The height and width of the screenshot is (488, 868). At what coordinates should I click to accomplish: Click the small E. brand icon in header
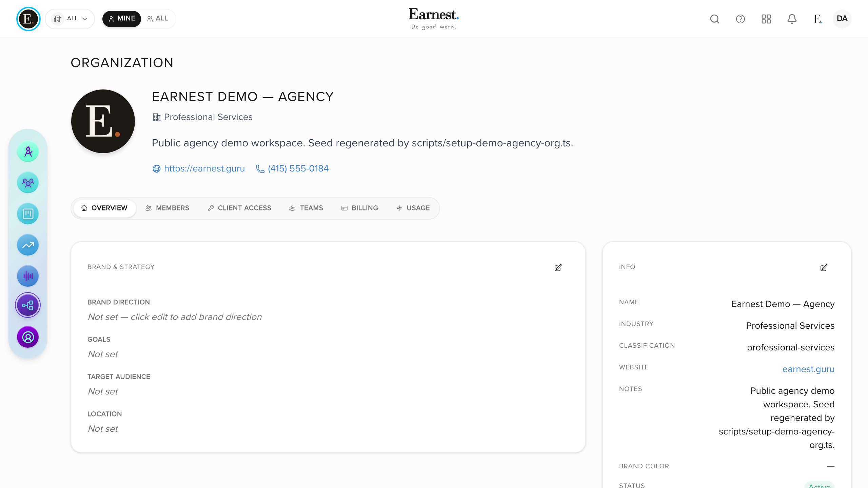click(x=817, y=19)
